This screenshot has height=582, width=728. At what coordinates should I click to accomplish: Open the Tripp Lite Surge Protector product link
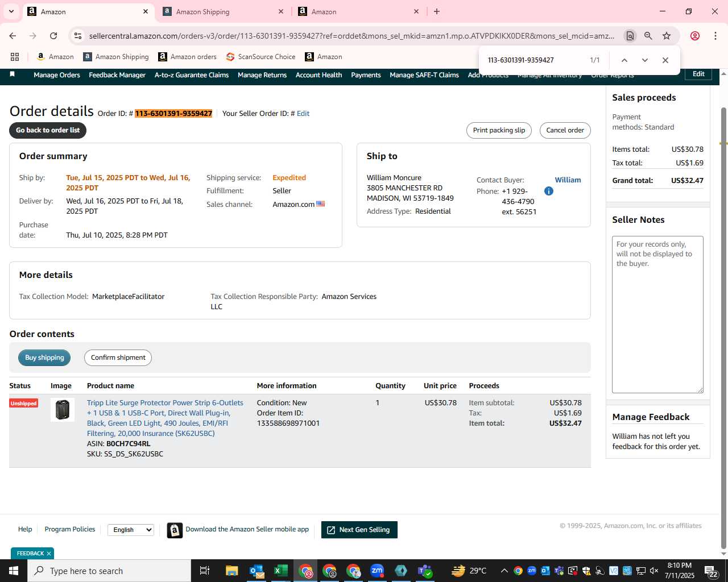coord(165,418)
